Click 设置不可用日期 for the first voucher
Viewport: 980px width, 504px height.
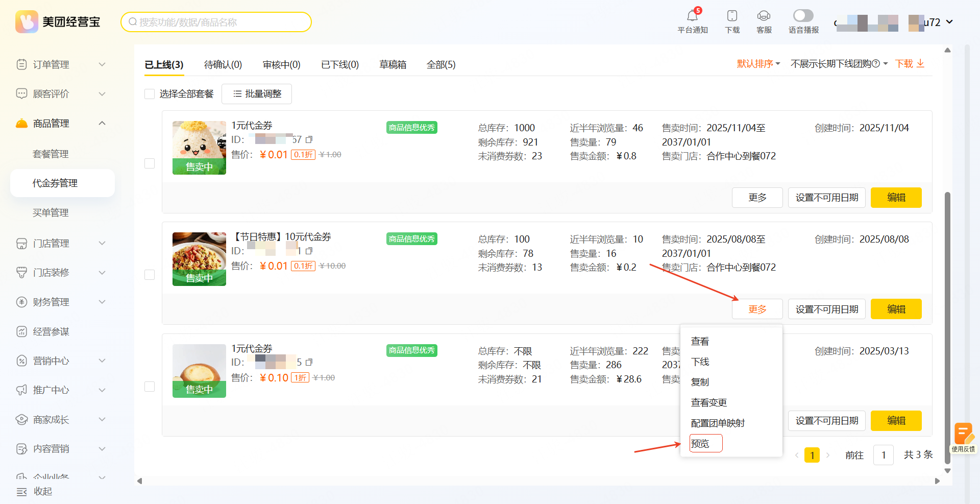click(827, 198)
